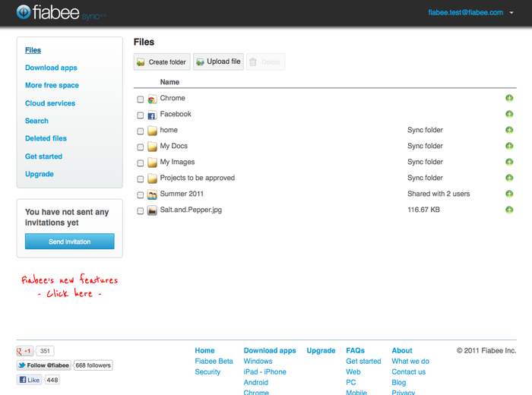This screenshot has width=532, height=395.
Task: Click the Chrome app icon in file list
Action: [x=152, y=99]
